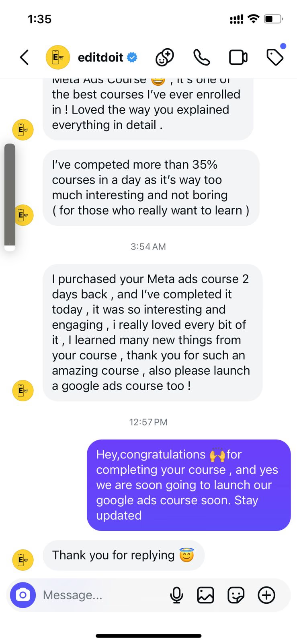This screenshot has height=644, width=297.
Task: Open photo gallery picker icon
Action: coord(205,595)
